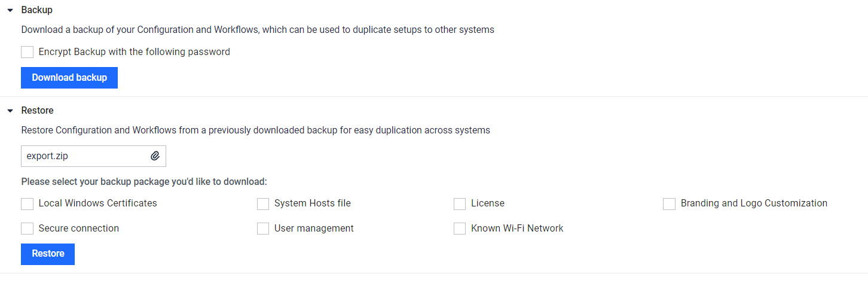
Task: Click the 'Restore Configuration and Workflows' description
Action: 255,130
